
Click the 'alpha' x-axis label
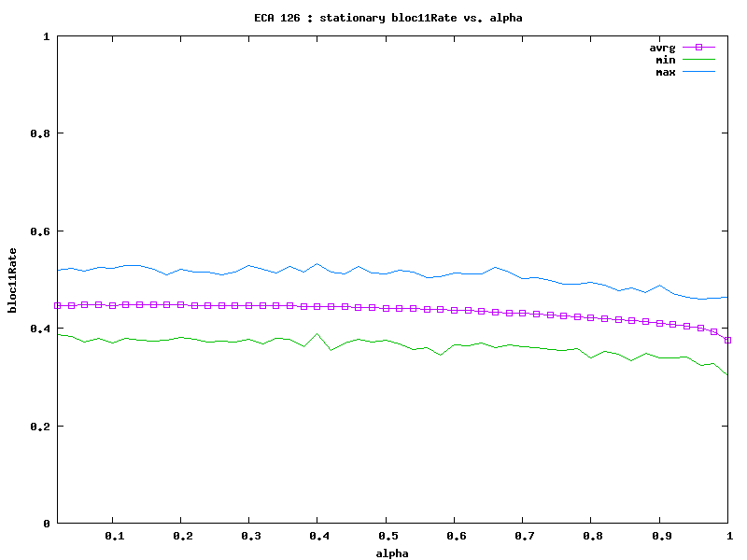(x=392, y=553)
